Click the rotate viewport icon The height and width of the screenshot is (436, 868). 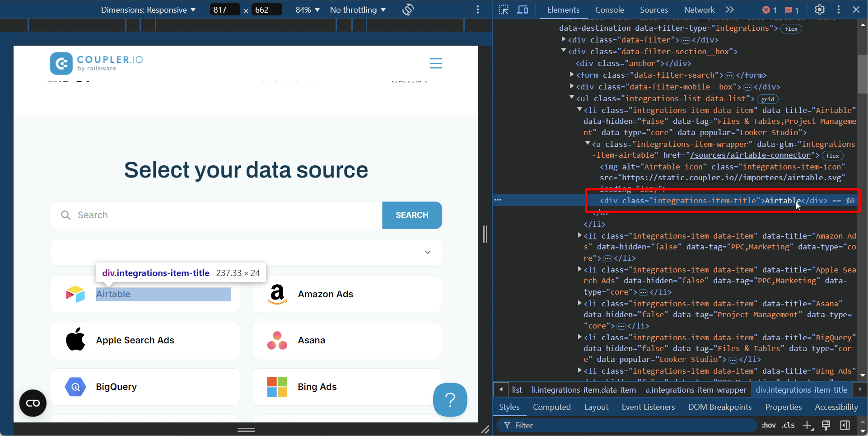pyautogui.click(x=408, y=9)
